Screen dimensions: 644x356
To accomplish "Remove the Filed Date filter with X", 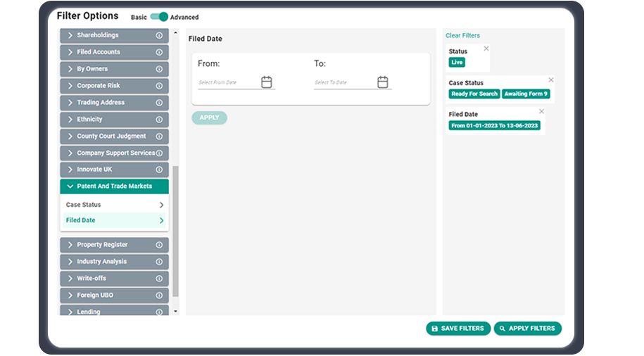I will (x=541, y=111).
